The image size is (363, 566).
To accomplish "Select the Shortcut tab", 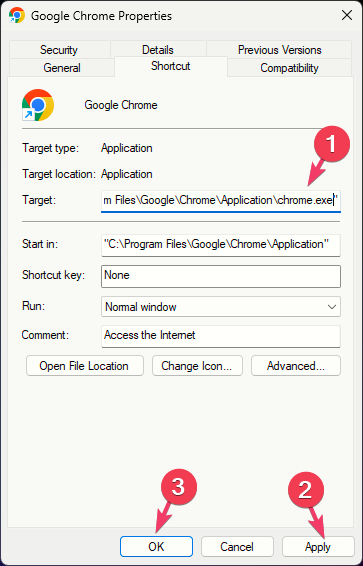I will pos(171,66).
